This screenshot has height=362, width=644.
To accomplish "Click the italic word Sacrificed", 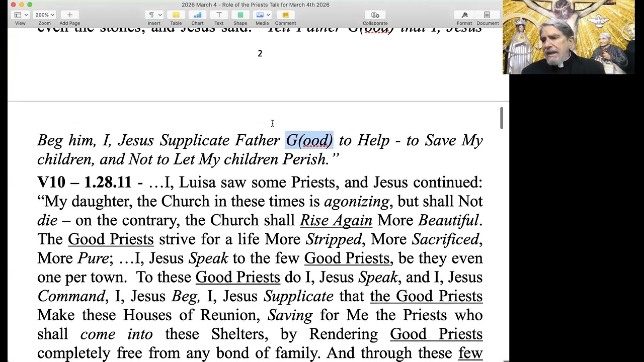I will [x=446, y=239].
